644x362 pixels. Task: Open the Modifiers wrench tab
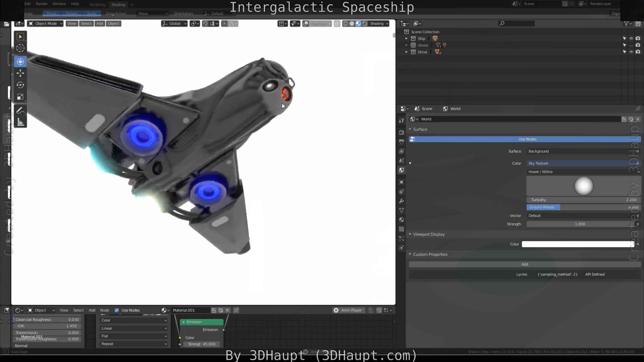coord(401,201)
